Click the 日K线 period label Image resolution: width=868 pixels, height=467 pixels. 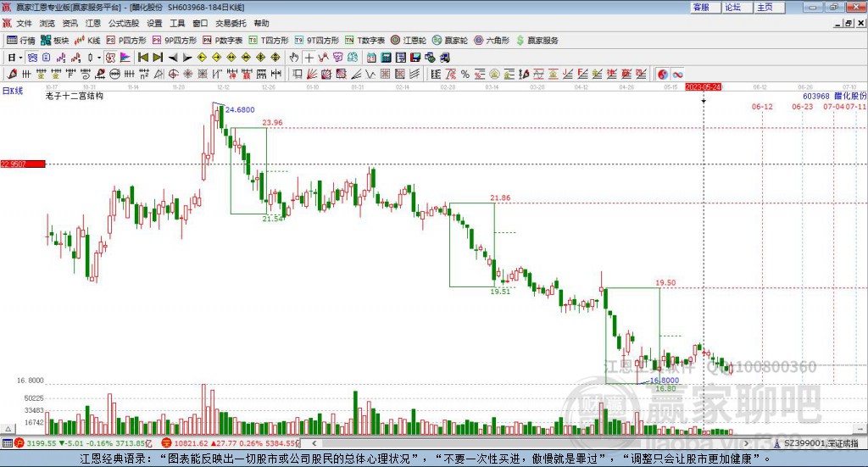tap(13, 91)
